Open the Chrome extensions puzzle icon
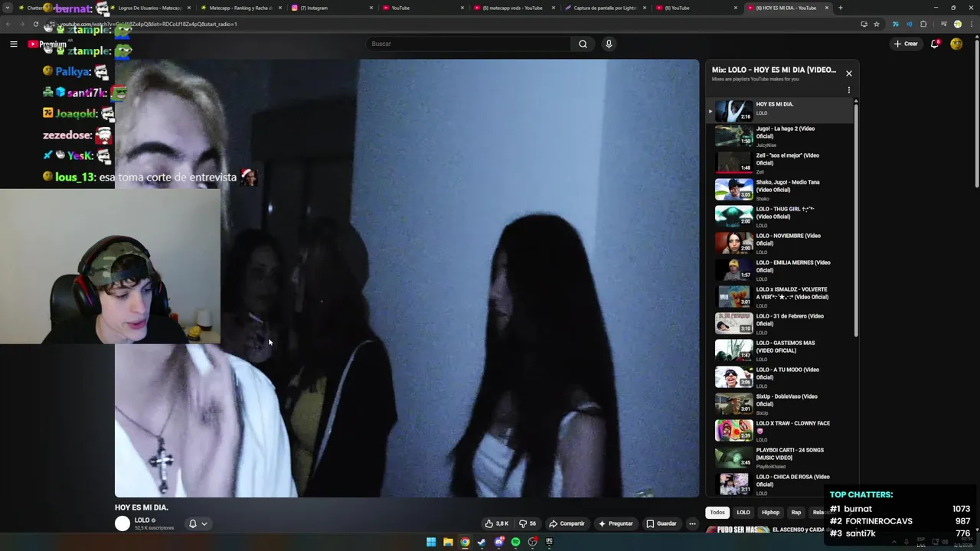The image size is (980, 551). (923, 24)
